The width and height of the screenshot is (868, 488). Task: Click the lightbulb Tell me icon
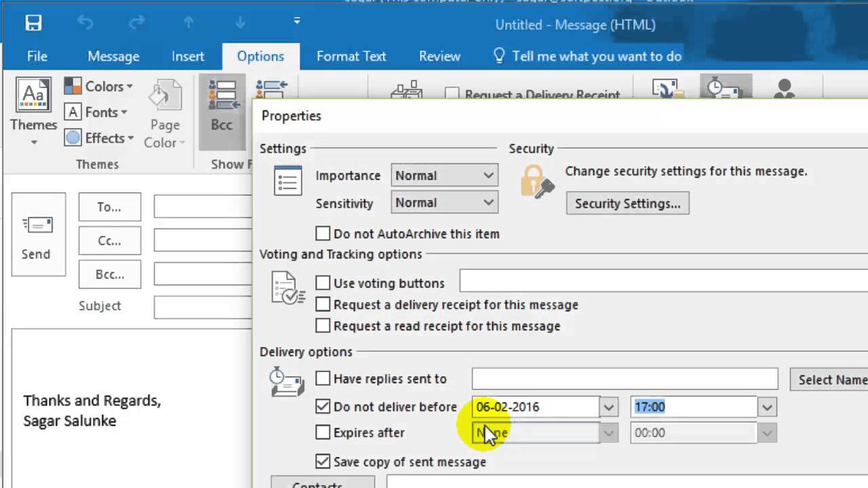(499, 56)
